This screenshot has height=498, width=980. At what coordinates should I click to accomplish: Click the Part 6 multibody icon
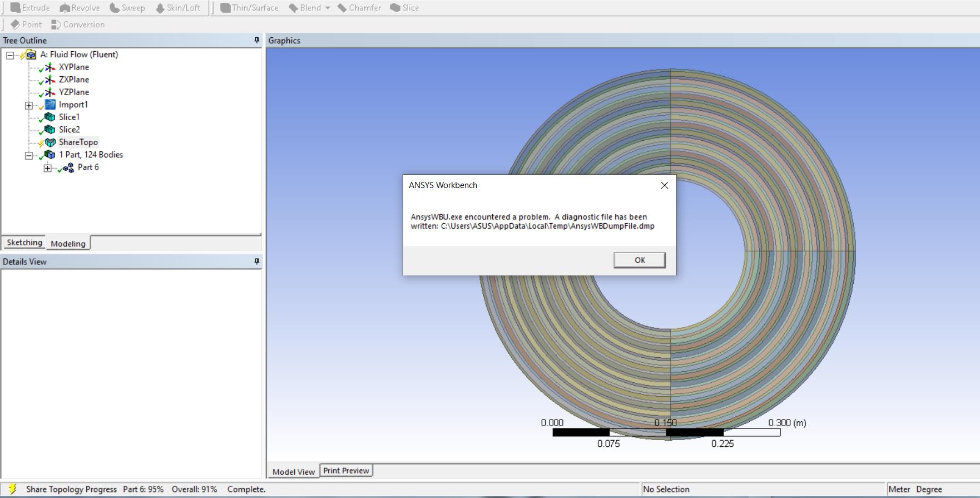68,167
